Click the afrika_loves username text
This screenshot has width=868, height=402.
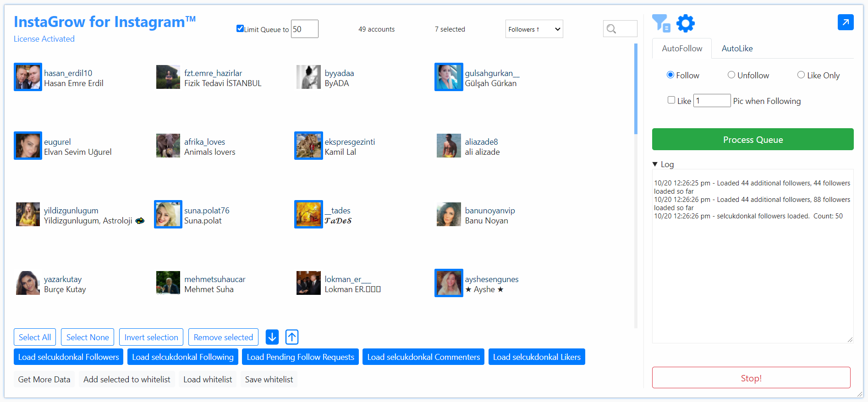(205, 141)
